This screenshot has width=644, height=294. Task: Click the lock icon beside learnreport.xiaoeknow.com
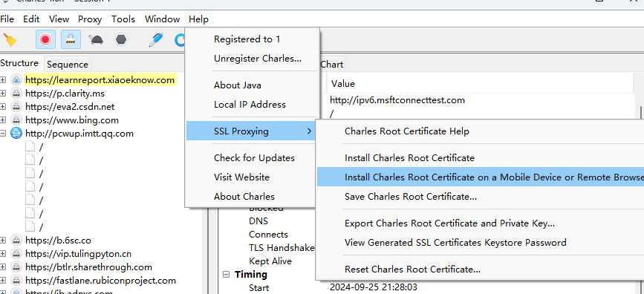[x=16, y=79]
